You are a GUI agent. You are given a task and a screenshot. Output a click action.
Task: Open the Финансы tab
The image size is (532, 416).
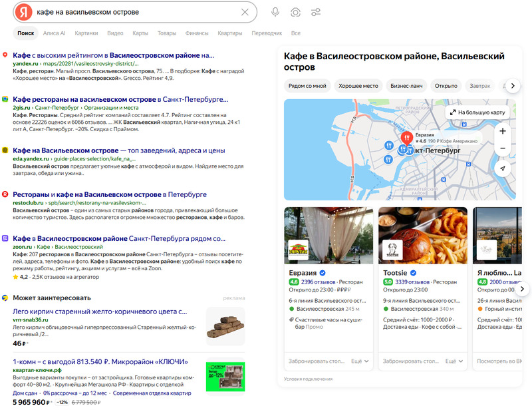click(197, 33)
